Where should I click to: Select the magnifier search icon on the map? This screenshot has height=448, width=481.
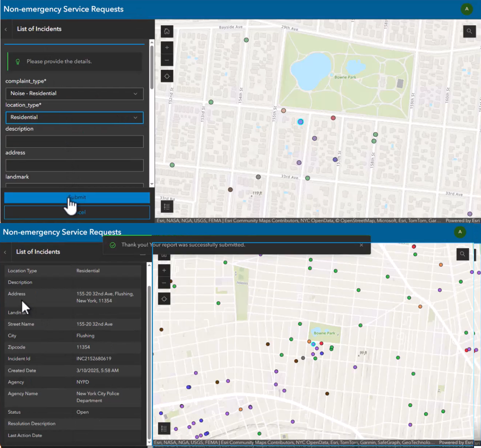click(x=469, y=31)
